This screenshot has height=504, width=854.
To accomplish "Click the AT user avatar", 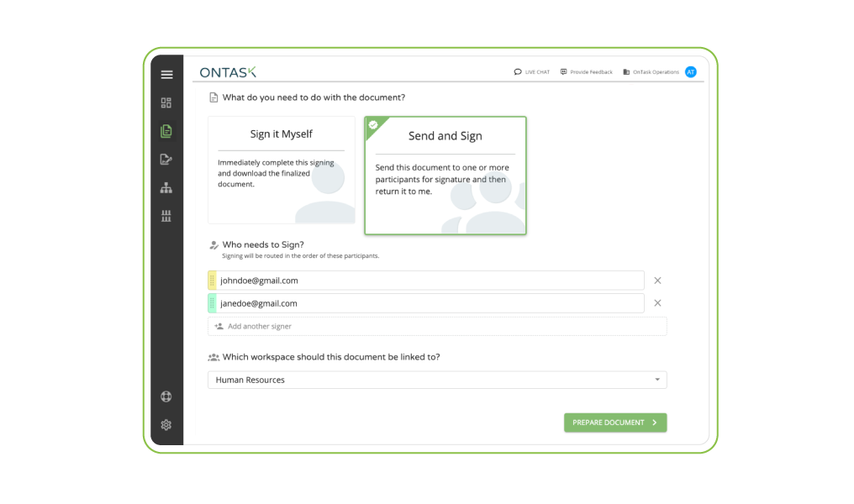I will click(x=691, y=72).
